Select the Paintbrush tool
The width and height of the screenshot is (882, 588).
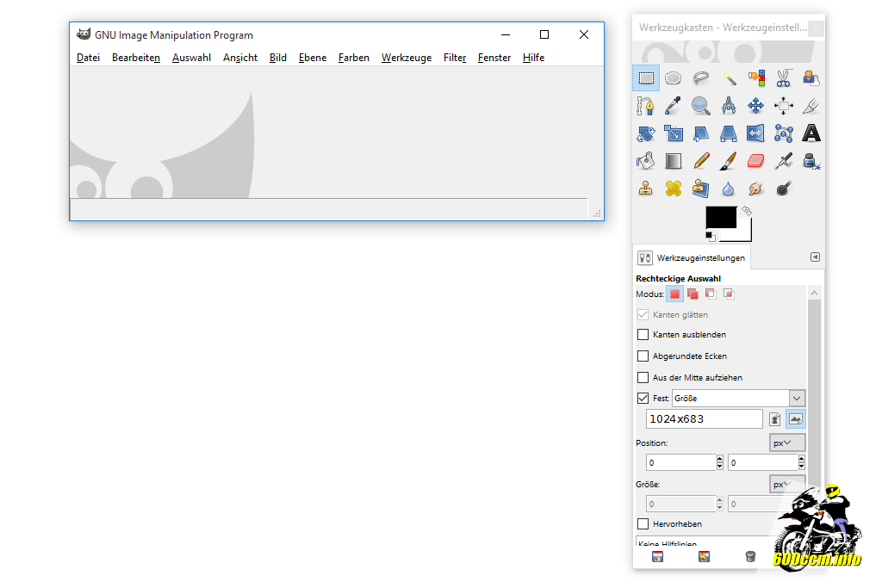729,161
